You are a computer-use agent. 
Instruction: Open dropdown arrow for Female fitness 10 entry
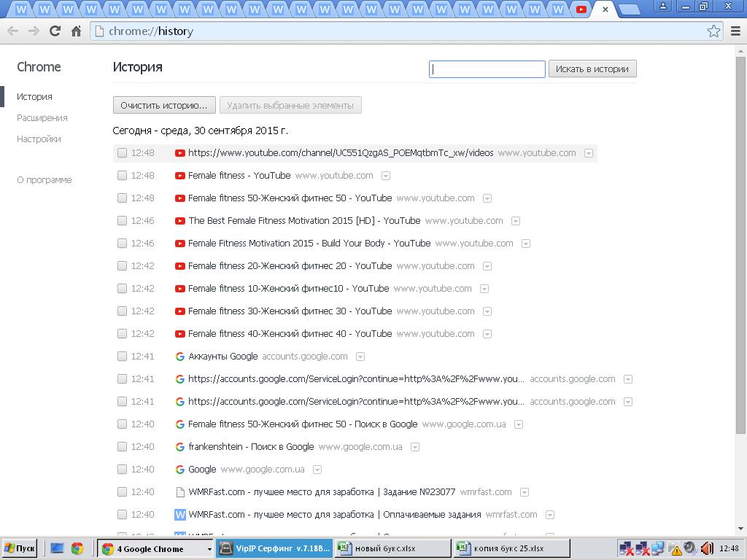(484, 289)
